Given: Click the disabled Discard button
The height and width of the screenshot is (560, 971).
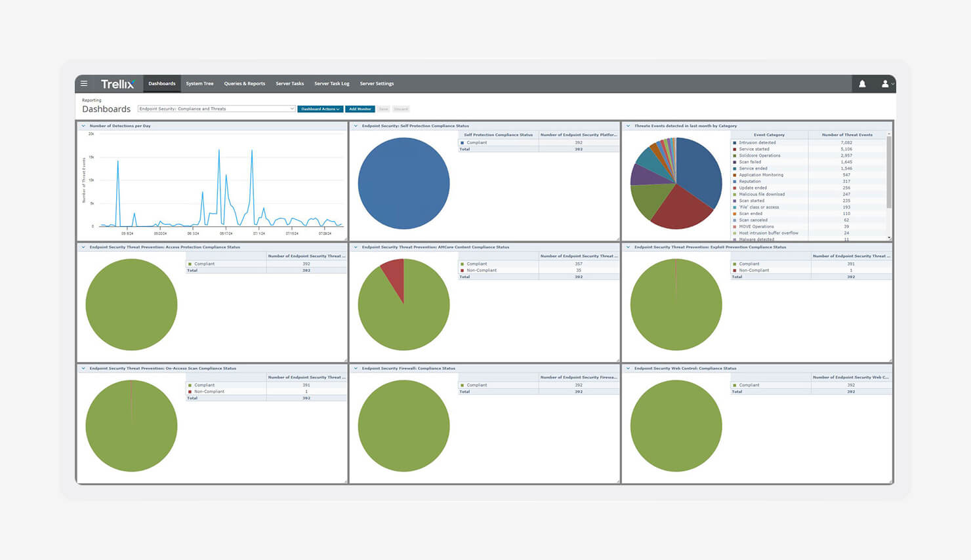Looking at the screenshot, I should point(401,109).
